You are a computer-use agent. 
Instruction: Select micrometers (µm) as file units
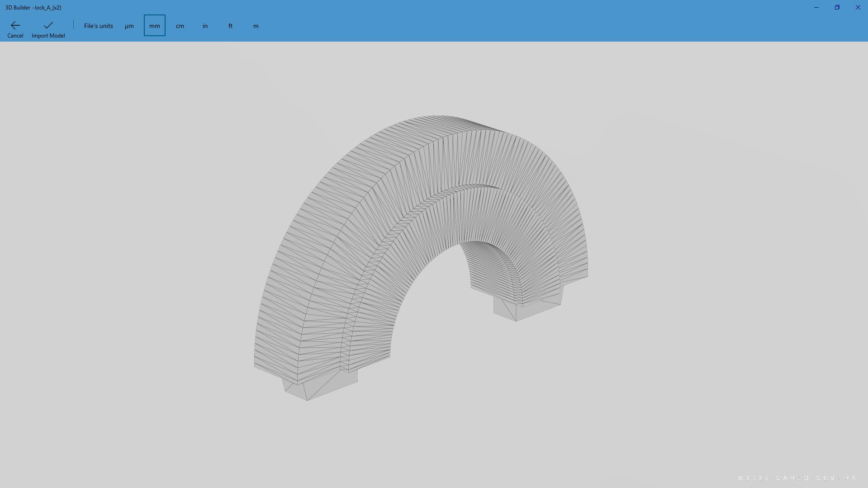pos(129,26)
